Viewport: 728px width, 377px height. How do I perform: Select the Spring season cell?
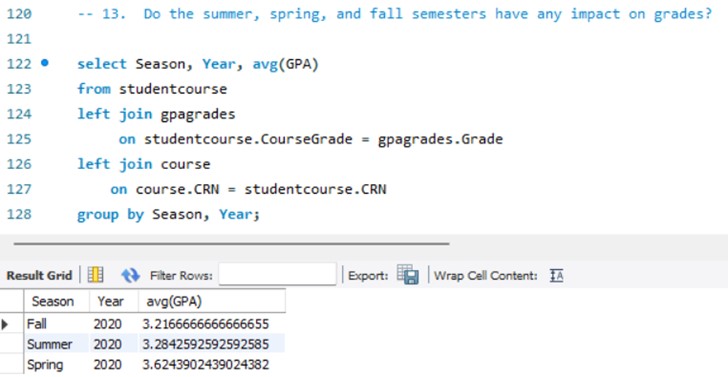56,364
